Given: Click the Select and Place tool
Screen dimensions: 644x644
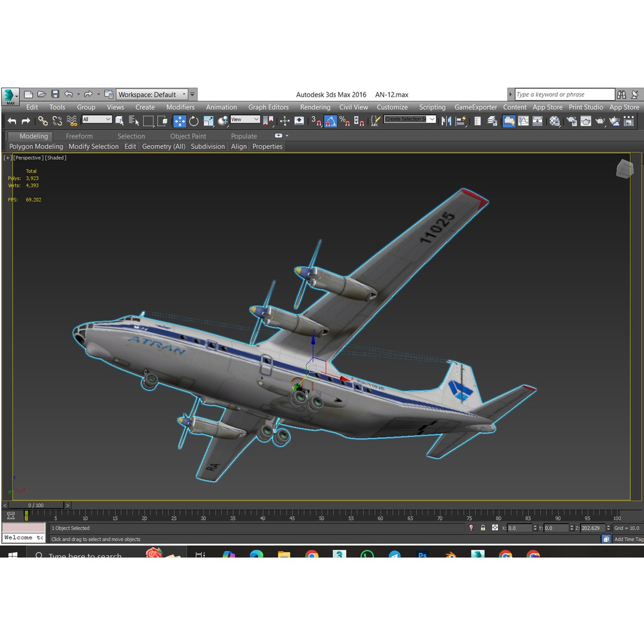Looking at the screenshot, I should pyautogui.click(x=223, y=121).
